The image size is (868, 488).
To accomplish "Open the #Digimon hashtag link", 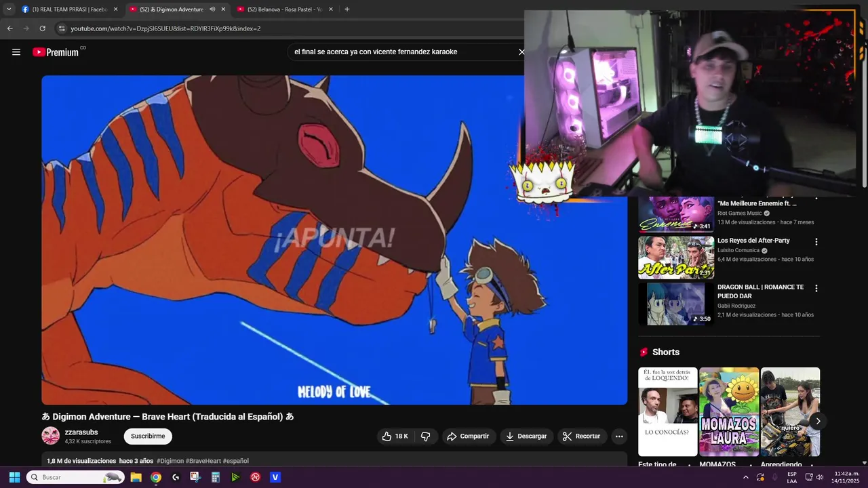I will 170,461.
